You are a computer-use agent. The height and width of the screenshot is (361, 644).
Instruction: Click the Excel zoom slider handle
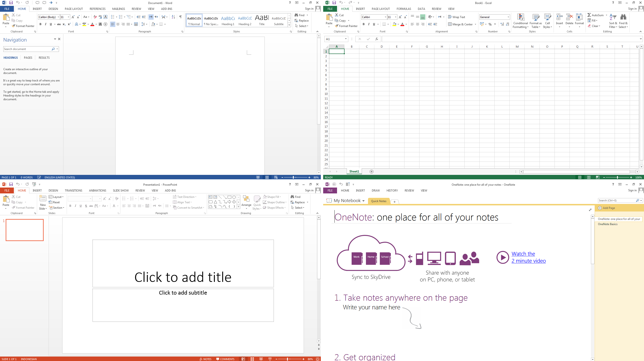[x=617, y=177]
